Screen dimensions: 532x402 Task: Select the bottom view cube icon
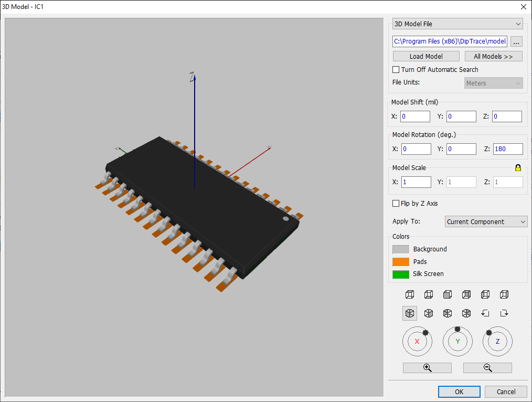429,294
